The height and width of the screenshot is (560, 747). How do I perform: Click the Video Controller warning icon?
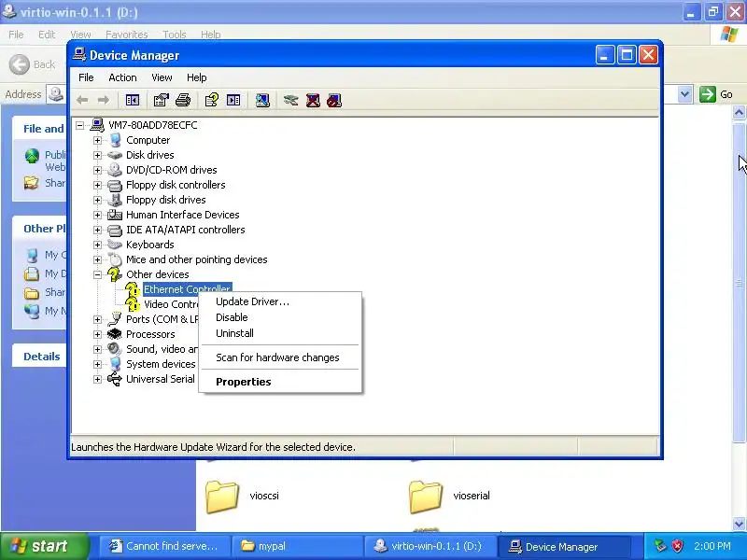pos(133,304)
